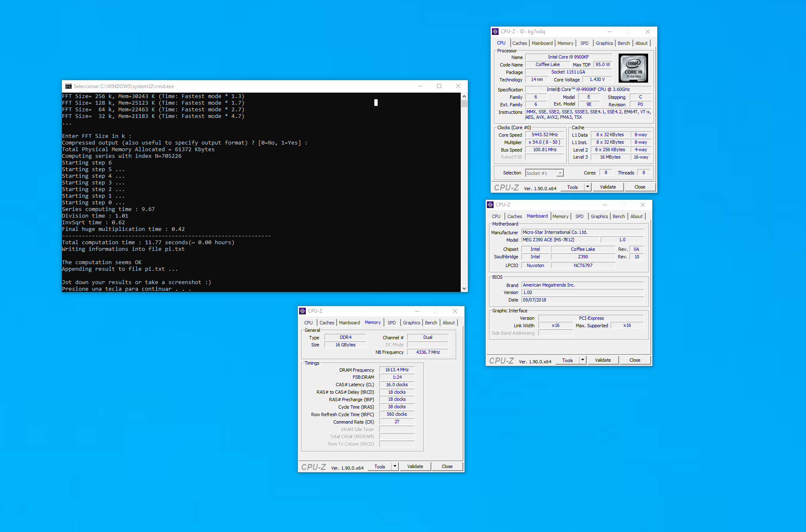The height and width of the screenshot is (532, 806).
Task: Maximize the cmd.exe window
Action: (439, 86)
